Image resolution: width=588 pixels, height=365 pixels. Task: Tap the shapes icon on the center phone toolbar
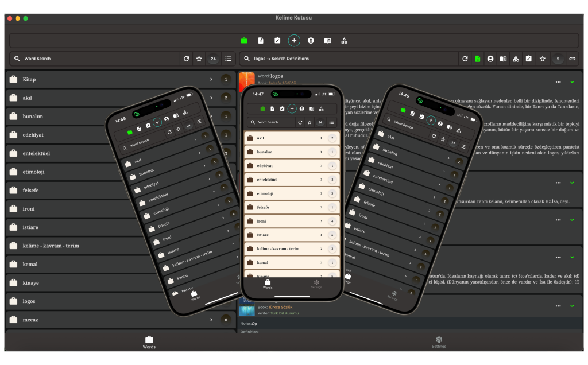point(322,108)
